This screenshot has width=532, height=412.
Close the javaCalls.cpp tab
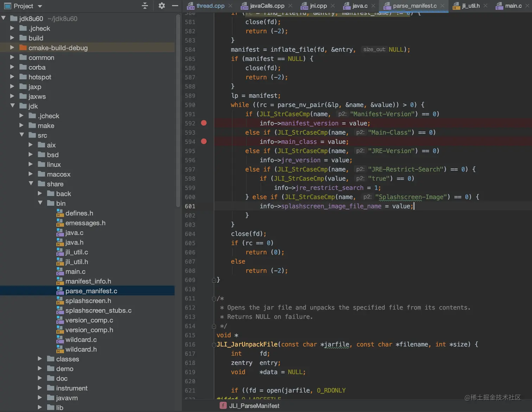click(x=290, y=6)
